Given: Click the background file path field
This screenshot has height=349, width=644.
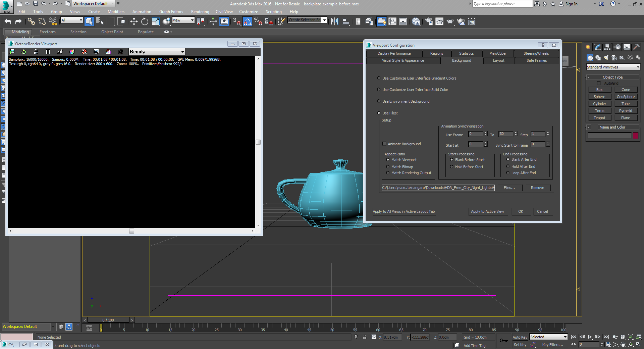Looking at the screenshot, I should [x=438, y=188].
